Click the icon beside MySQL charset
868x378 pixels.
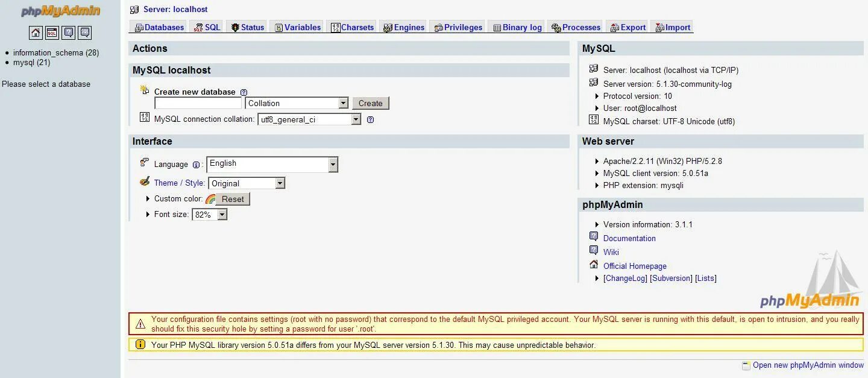(x=594, y=119)
